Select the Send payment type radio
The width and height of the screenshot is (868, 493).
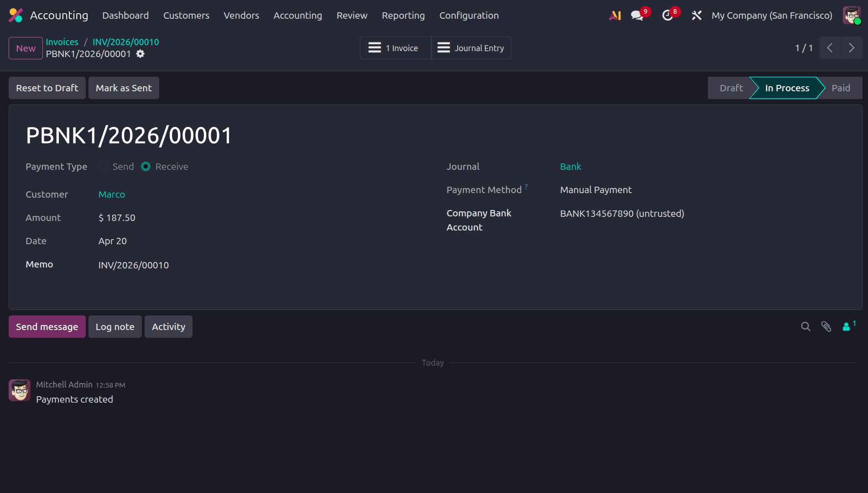(x=103, y=167)
